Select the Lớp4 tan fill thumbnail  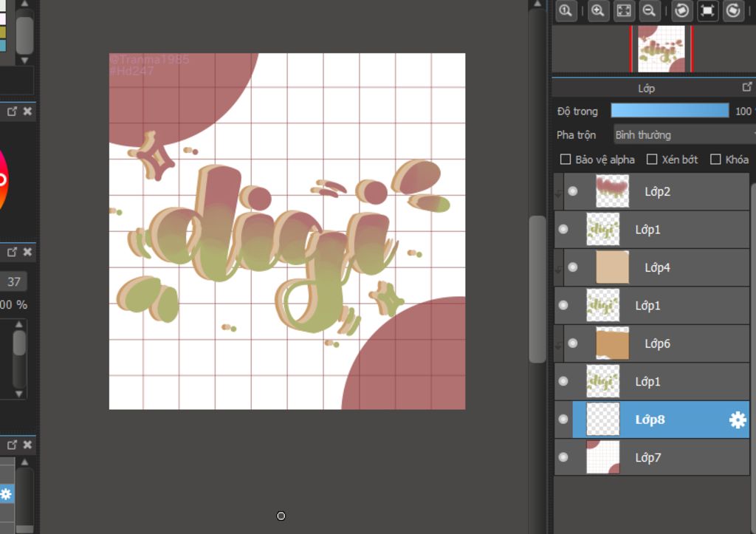[x=612, y=267]
